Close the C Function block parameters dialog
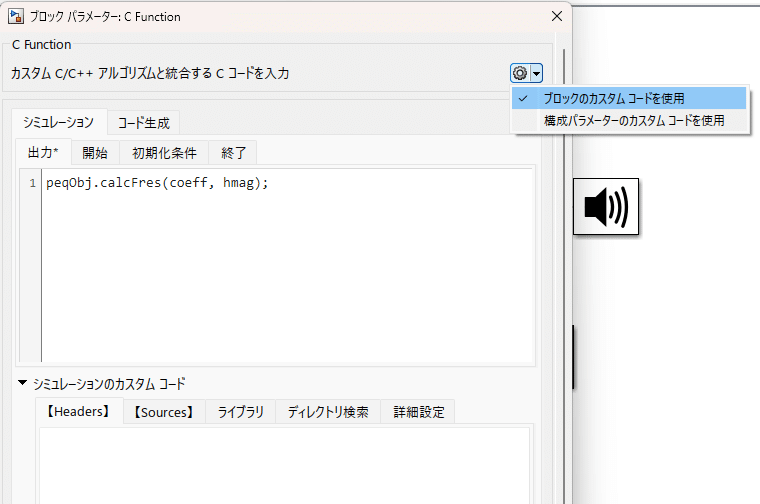Viewport: 760px width, 504px height. tap(557, 16)
